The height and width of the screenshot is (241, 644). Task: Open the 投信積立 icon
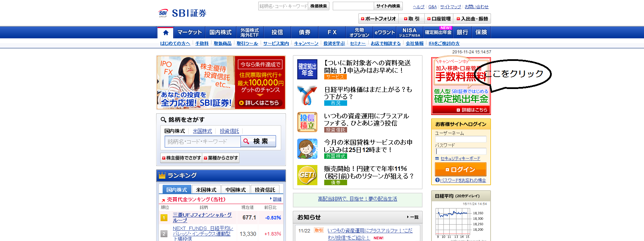click(307, 122)
